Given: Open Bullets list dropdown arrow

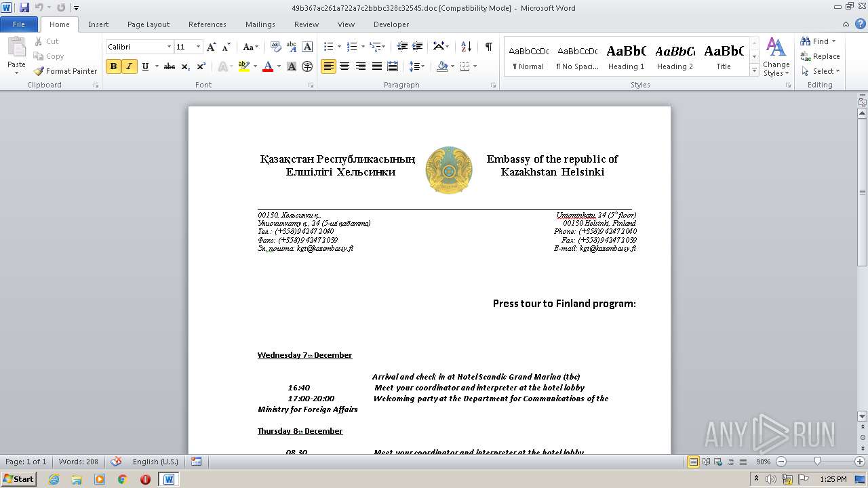Looking at the screenshot, I should coord(340,47).
